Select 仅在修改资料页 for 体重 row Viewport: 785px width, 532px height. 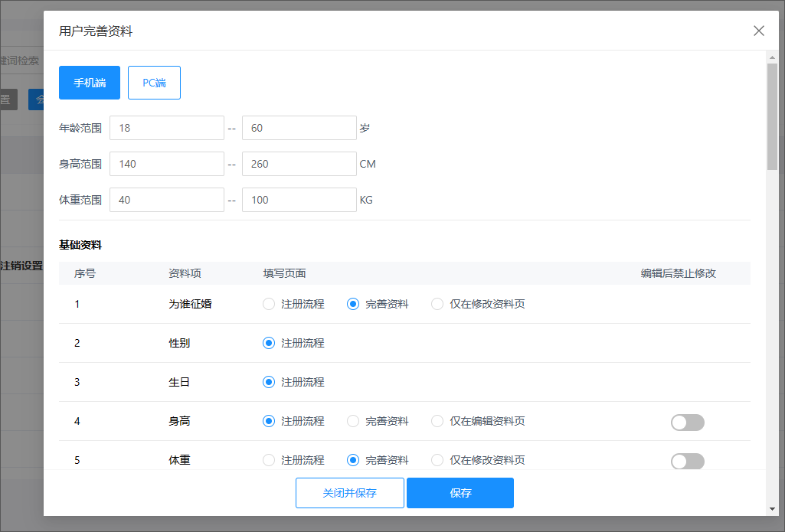click(437, 460)
